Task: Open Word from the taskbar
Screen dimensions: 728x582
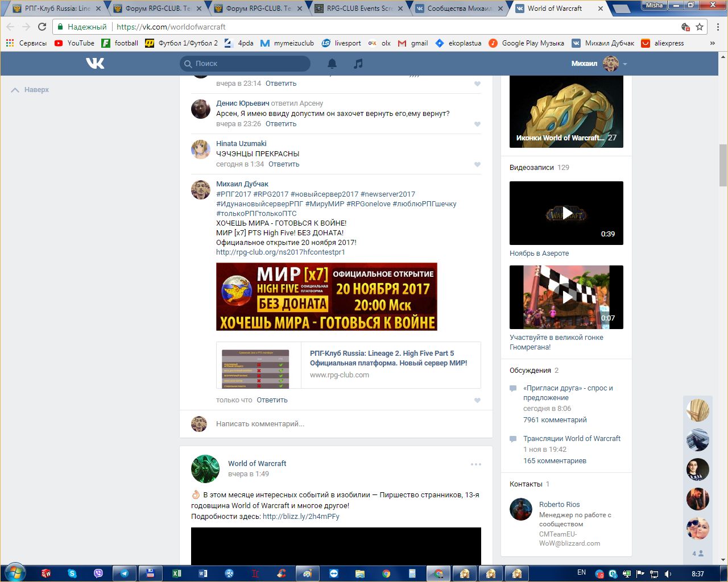Action: tap(202, 573)
